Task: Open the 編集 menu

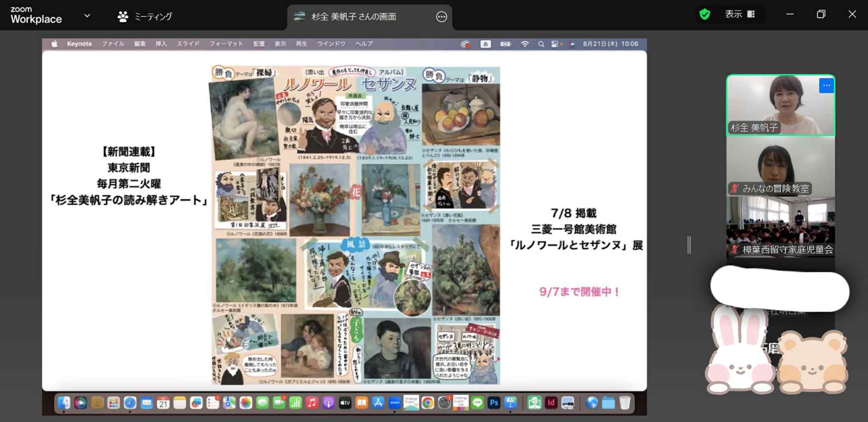Action: [140, 44]
